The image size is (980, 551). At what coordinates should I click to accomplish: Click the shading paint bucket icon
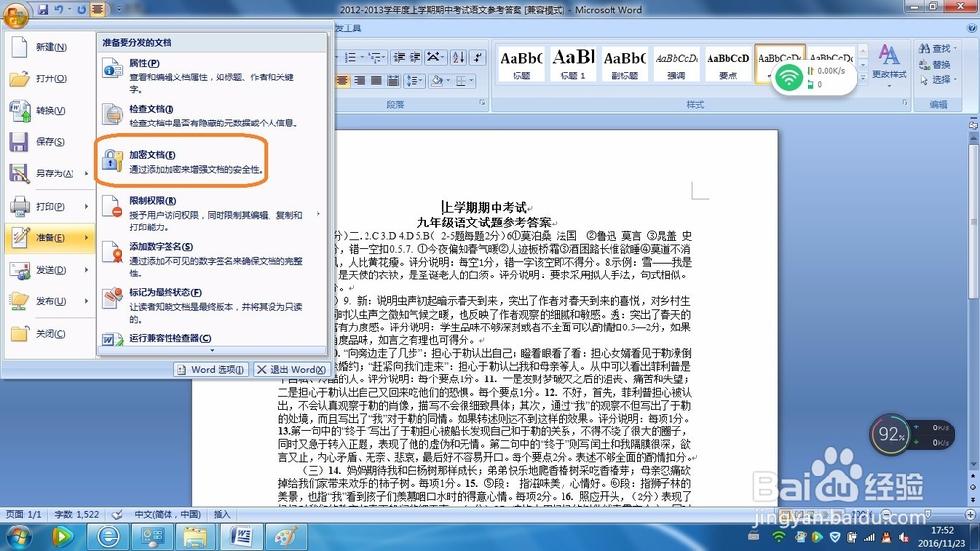(x=437, y=80)
